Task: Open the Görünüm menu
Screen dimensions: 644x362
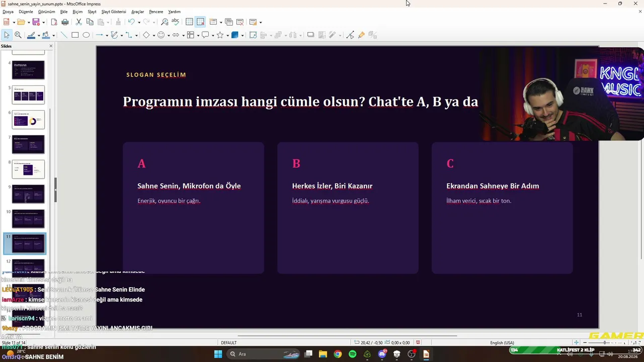Action: point(47,12)
